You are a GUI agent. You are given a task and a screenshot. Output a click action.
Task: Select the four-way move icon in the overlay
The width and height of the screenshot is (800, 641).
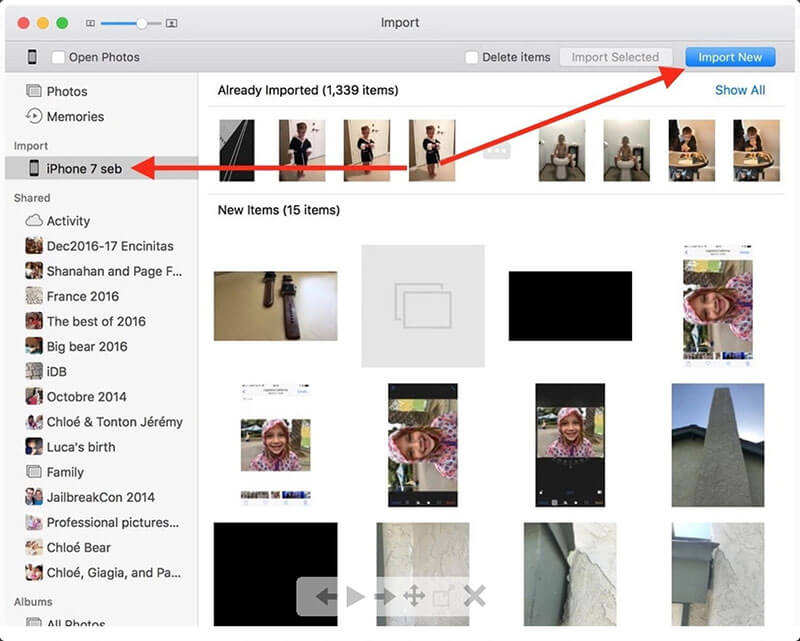click(x=413, y=596)
